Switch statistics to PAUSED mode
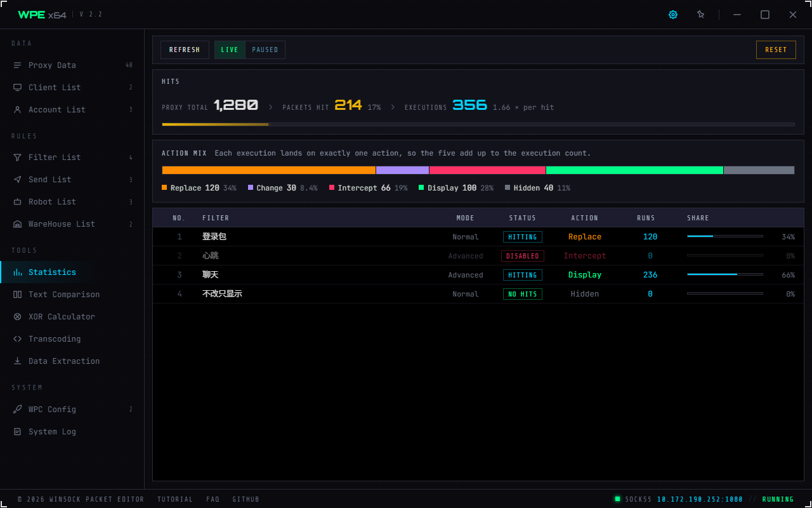812x508 pixels. pos(265,50)
